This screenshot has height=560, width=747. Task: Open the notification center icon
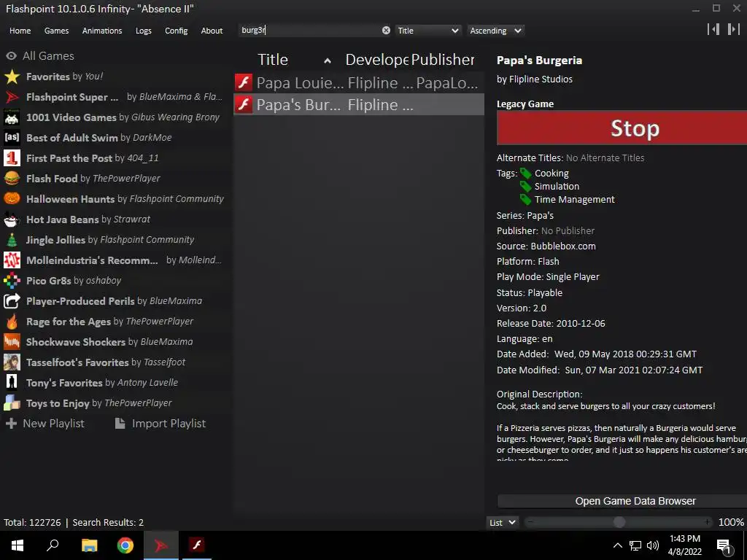pyautogui.click(x=724, y=545)
